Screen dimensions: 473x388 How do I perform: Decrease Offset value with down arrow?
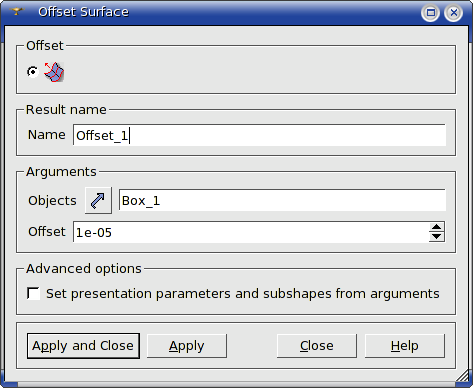pyautogui.click(x=436, y=236)
